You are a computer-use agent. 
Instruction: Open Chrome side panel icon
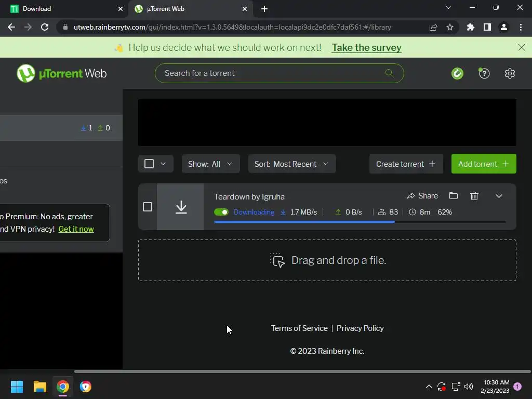click(487, 27)
